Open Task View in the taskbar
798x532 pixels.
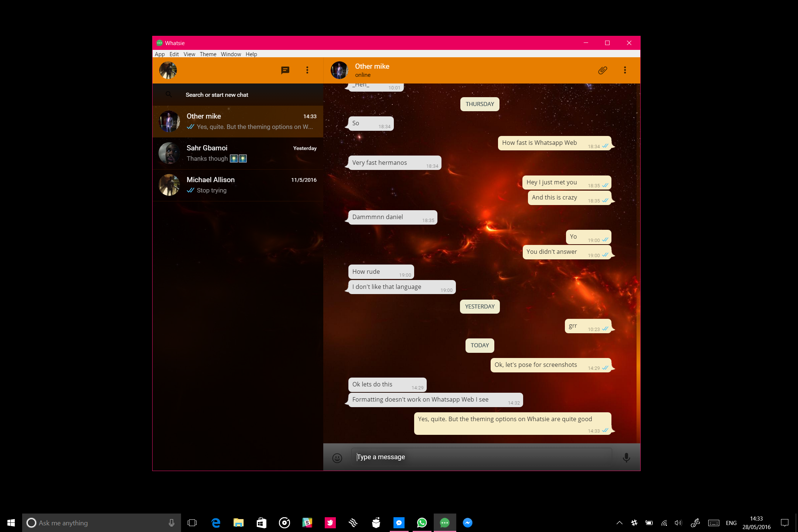192,523
